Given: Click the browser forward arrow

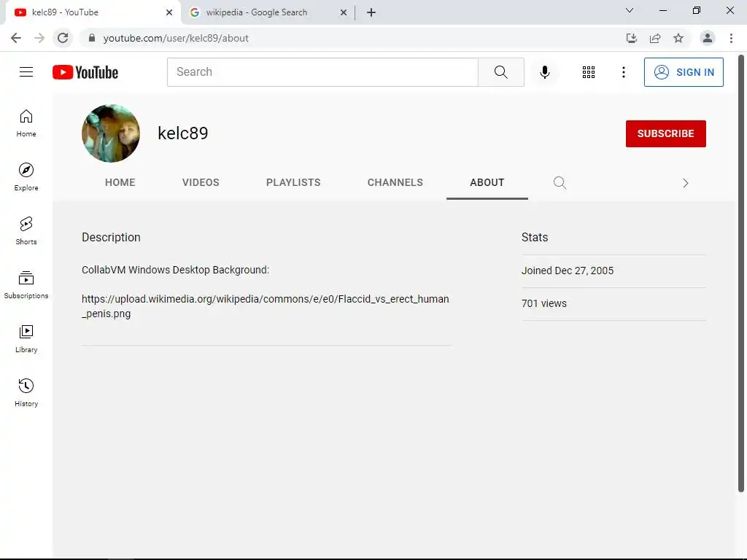Looking at the screenshot, I should (39, 38).
